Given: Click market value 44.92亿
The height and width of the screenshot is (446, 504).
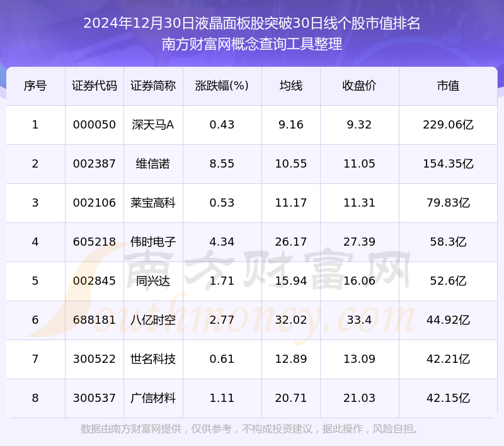Looking at the screenshot, I should [448, 320].
